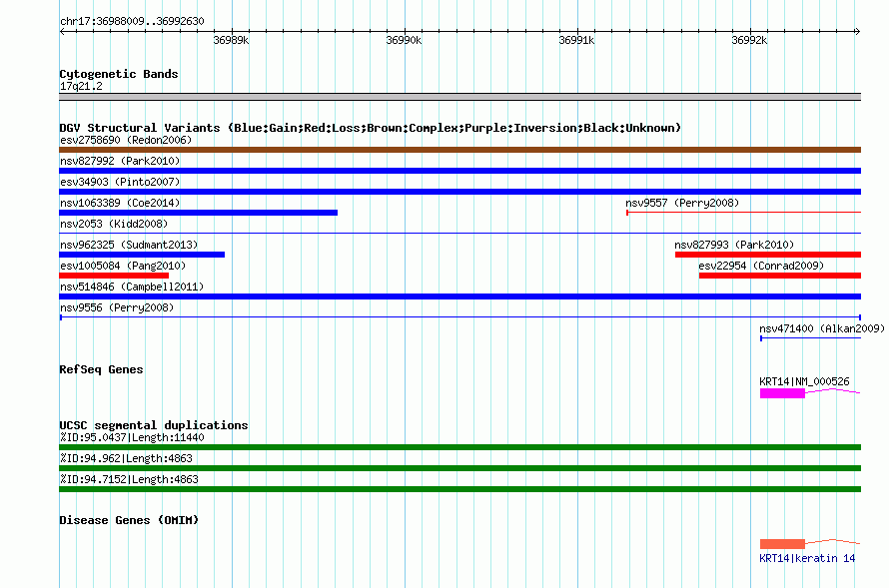
Task: Click the nsv827993 (Park2010) label text
Action: 734,245
